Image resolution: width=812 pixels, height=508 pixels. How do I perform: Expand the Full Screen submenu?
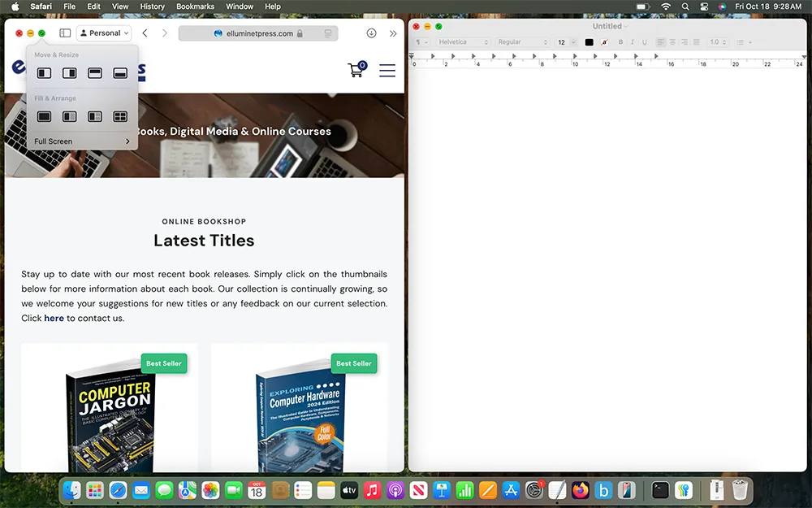82,141
